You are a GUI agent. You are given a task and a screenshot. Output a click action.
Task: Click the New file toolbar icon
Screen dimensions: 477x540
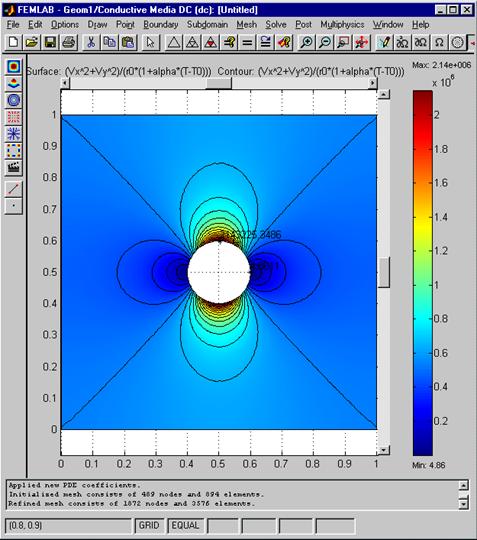click(13, 42)
